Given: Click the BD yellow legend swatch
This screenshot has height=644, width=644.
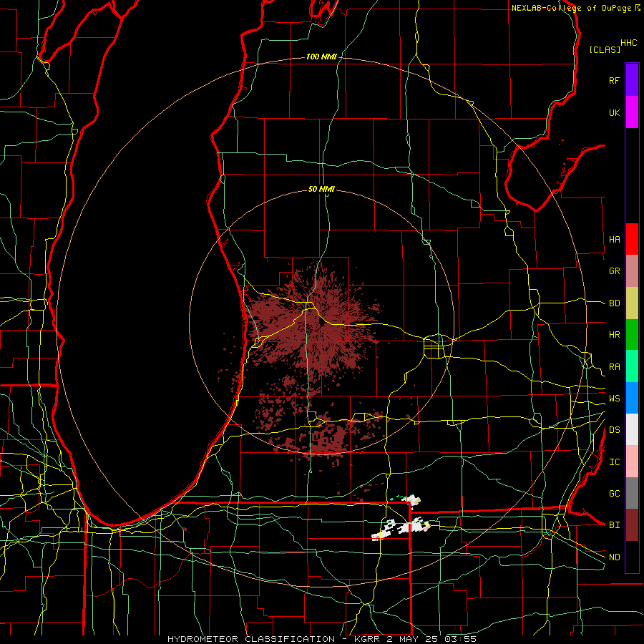Looking at the screenshot, I should click(632, 303).
